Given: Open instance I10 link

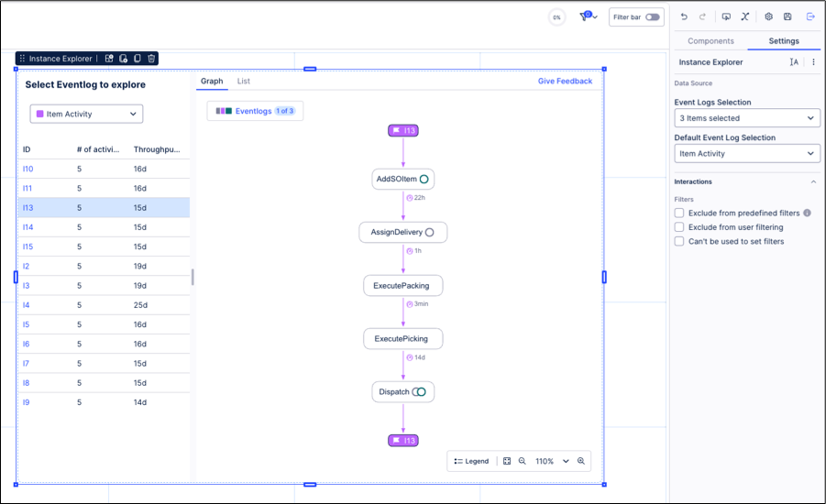Looking at the screenshot, I should click(28, 169).
